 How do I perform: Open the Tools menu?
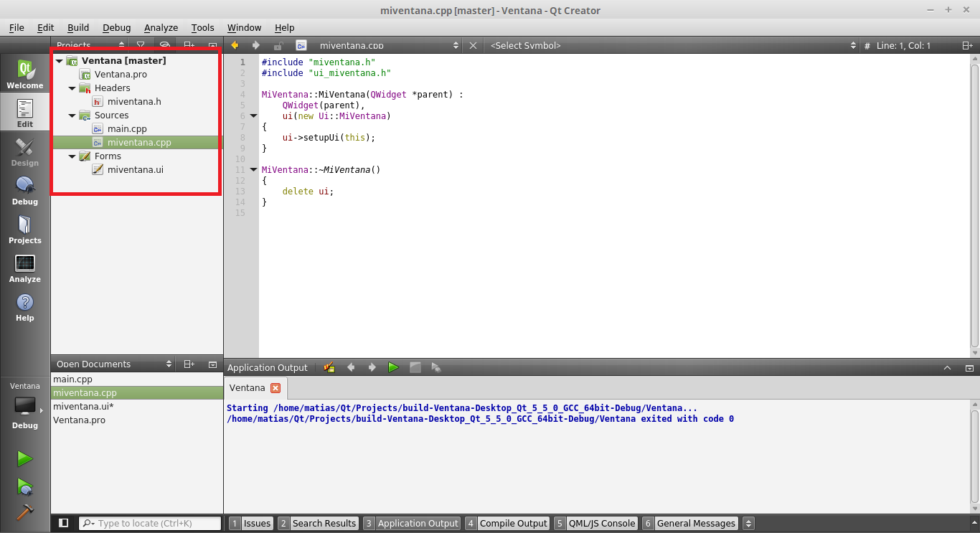pyautogui.click(x=202, y=27)
